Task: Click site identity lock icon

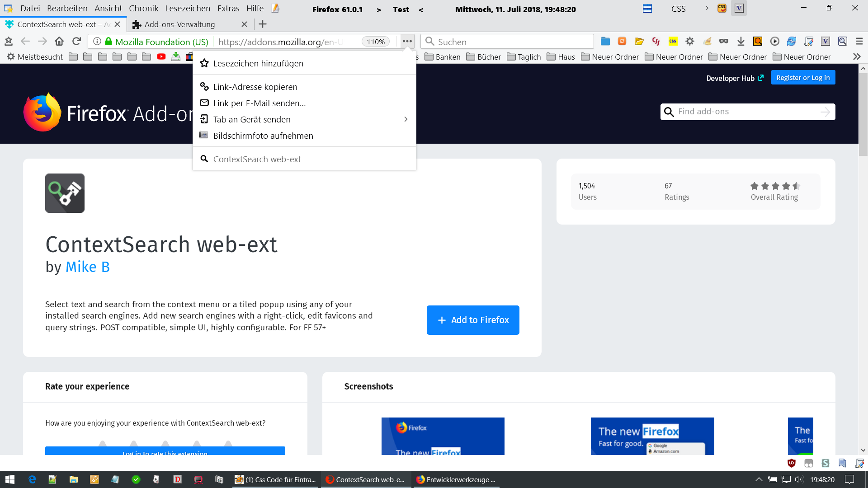Action: tap(108, 42)
